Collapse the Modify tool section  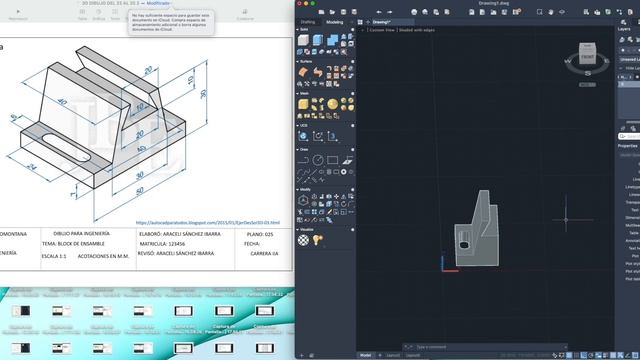coord(297,189)
